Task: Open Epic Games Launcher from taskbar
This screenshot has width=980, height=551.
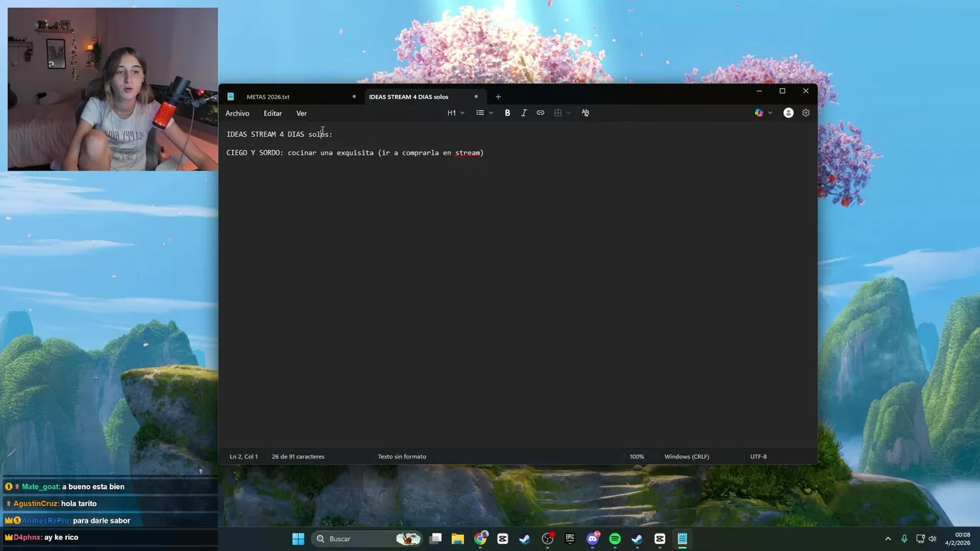Action: point(570,539)
